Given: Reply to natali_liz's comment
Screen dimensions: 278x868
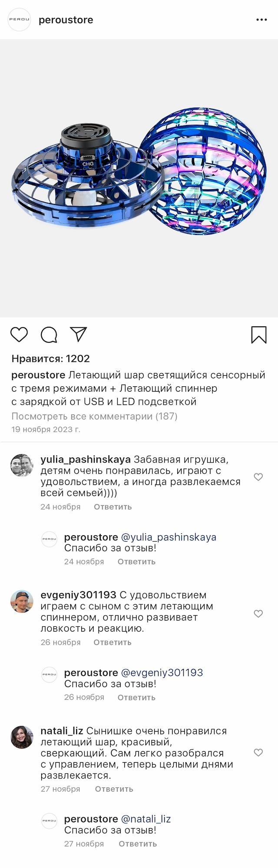Looking at the screenshot, I should coord(114,789).
